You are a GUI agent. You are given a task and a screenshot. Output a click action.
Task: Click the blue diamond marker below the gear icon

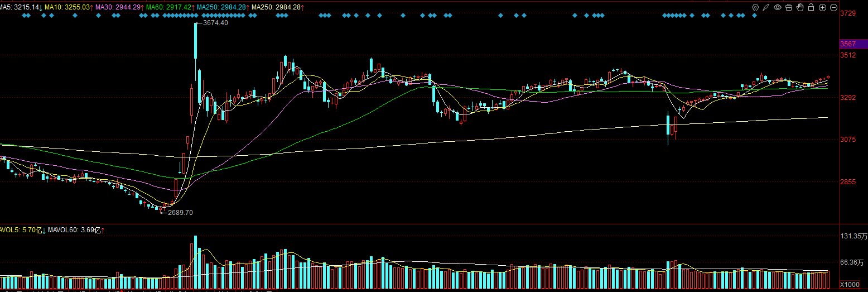click(755, 16)
